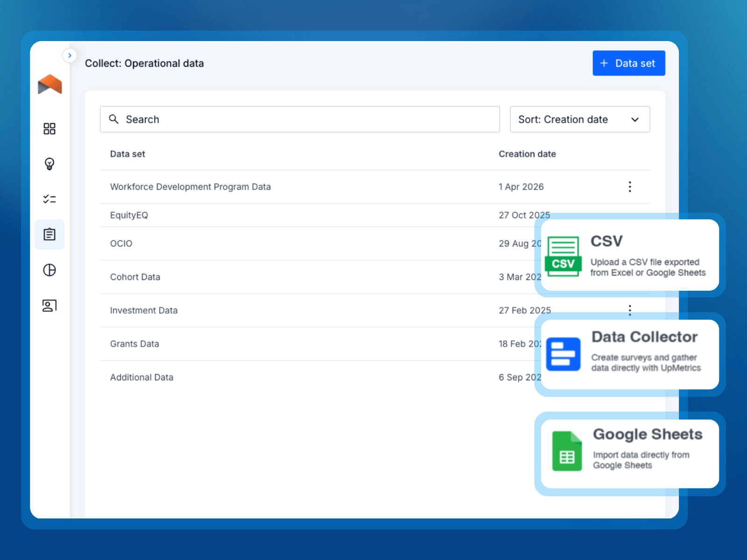Click the green CSV file icon
747x560 pixels.
(563, 256)
